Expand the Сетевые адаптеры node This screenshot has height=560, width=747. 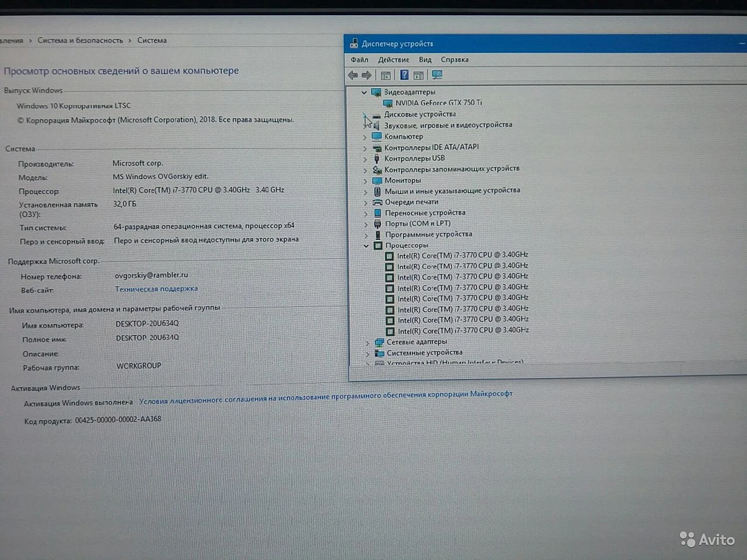367,342
